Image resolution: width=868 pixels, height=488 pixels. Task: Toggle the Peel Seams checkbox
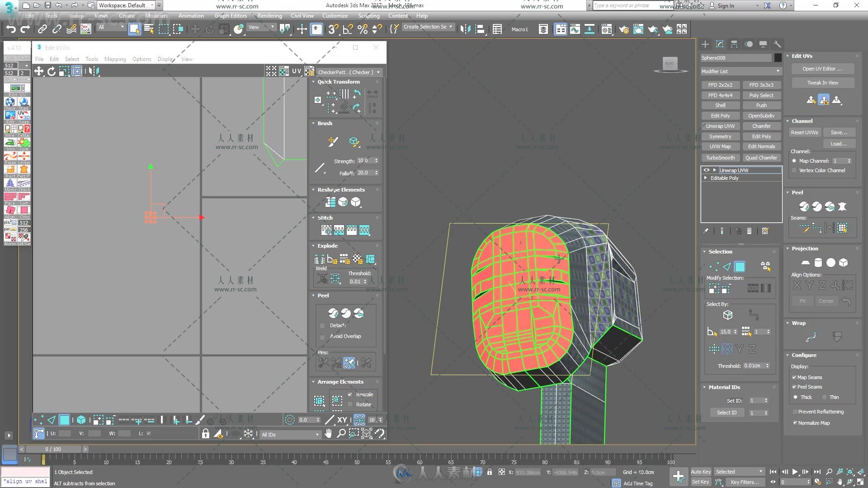point(794,387)
